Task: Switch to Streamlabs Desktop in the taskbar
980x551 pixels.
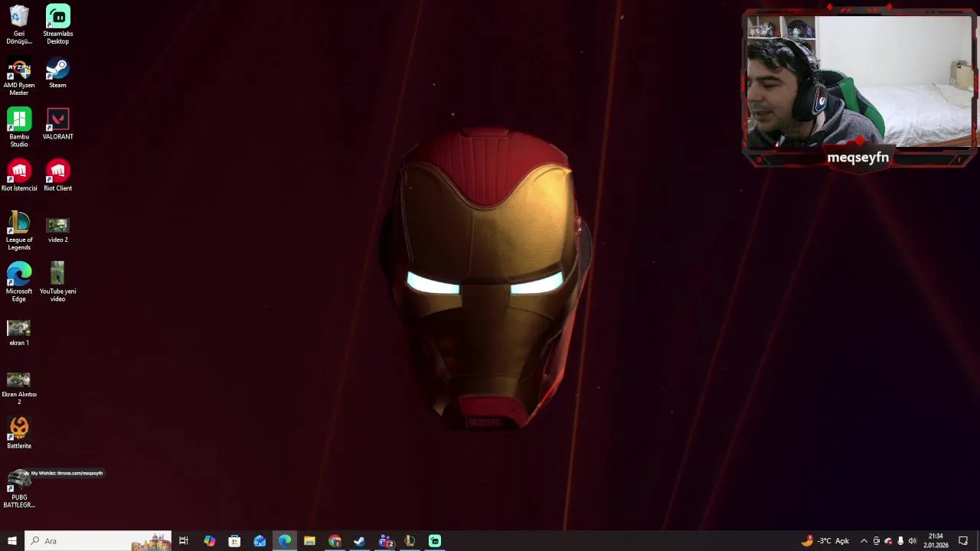Action: (x=435, y=541)
